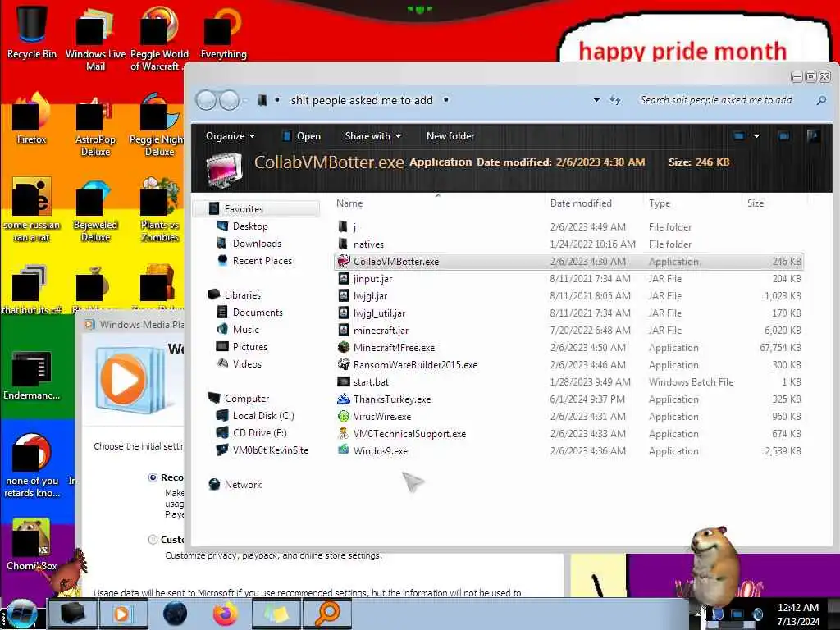The image size is (840, 630).
Task: Click the breadcrumb arrow after folder name
Action: 445,100
